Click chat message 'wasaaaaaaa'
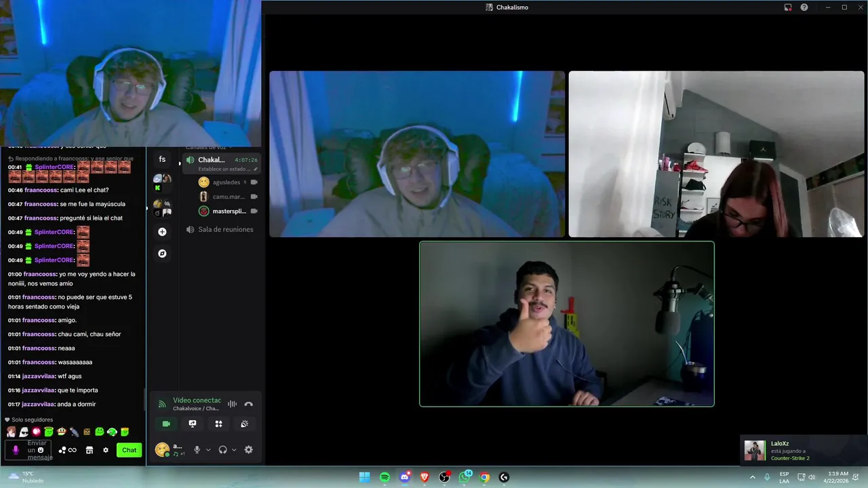The width and height of the screenshot is (868, 488). [75, 362]
